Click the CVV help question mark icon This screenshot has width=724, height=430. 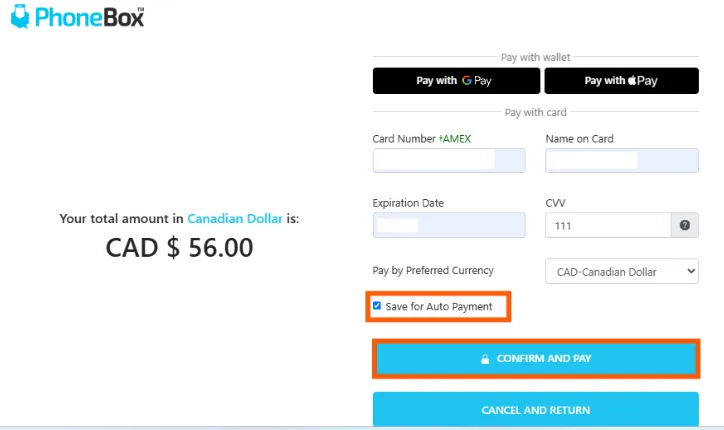(684, 226)
